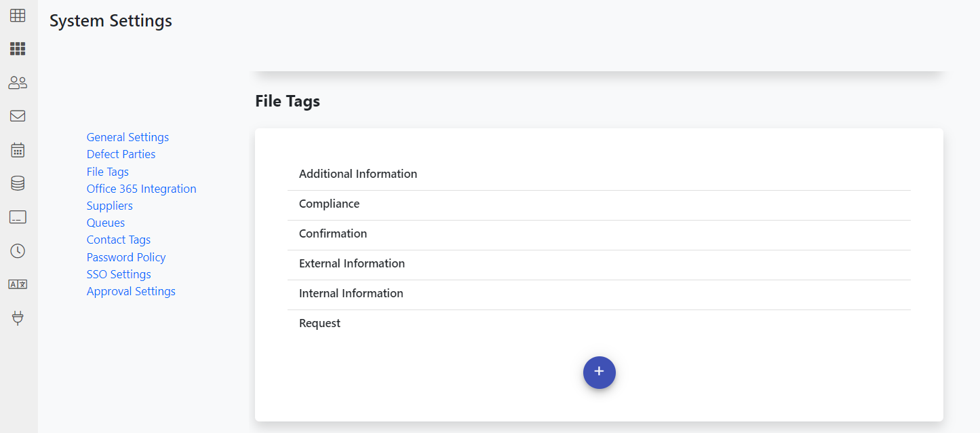Screen dimensions: 980x433
Task: Navigate to Password Policy settings
Action: (126, 257)
